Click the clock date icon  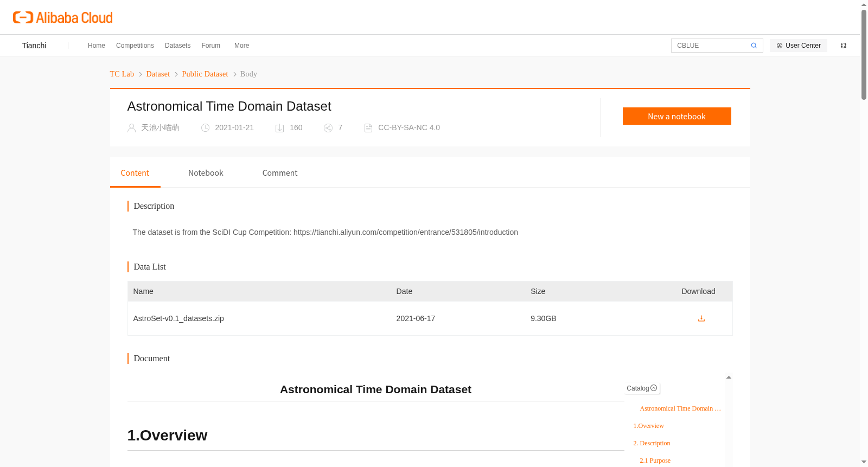tap(205, 128)
